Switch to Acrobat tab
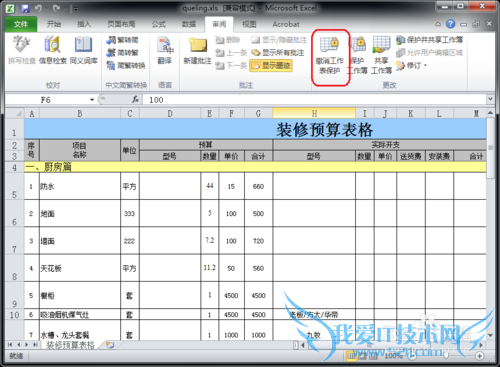The height and width of the screenshot is (367, 500). pos(286,24)
